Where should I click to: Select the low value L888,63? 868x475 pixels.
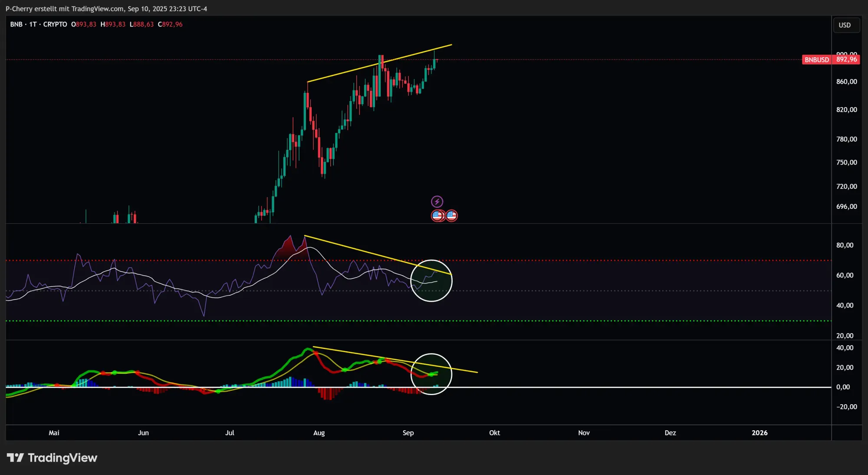pyautogui.click(x=142, y=24)
